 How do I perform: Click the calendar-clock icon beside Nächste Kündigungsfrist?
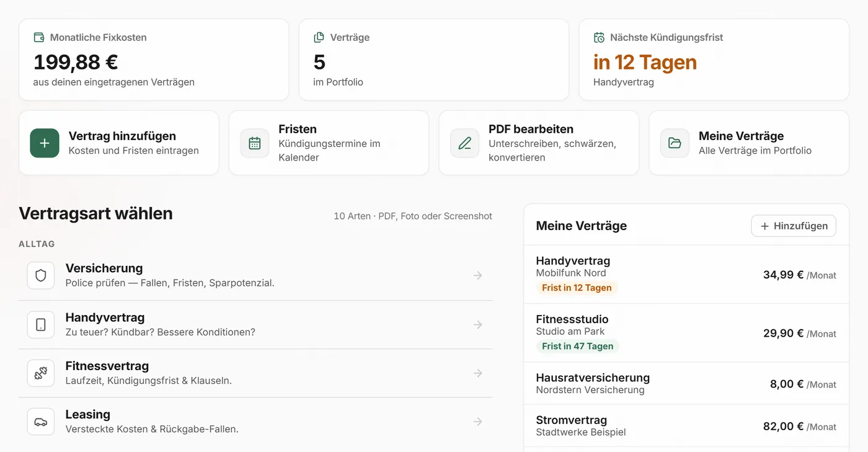tap(599, 37)
